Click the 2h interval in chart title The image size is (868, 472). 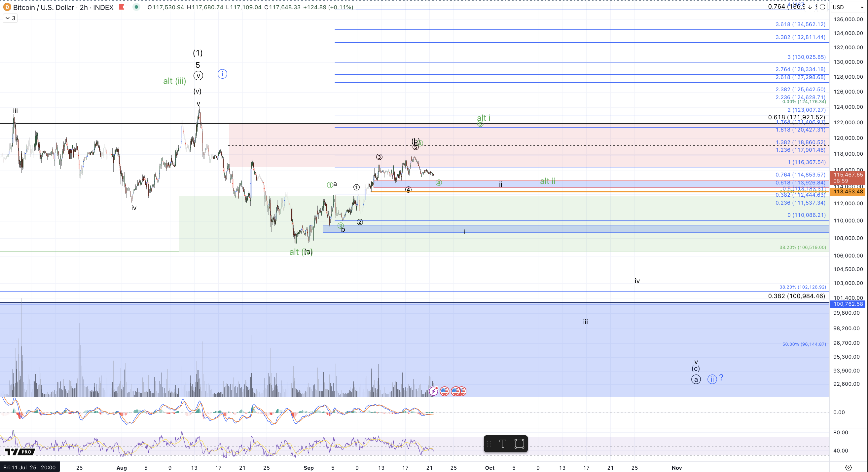(x=84, y=7)
